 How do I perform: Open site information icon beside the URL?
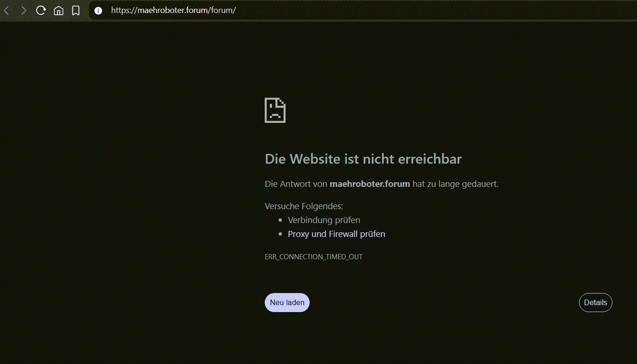click(98, 10)
